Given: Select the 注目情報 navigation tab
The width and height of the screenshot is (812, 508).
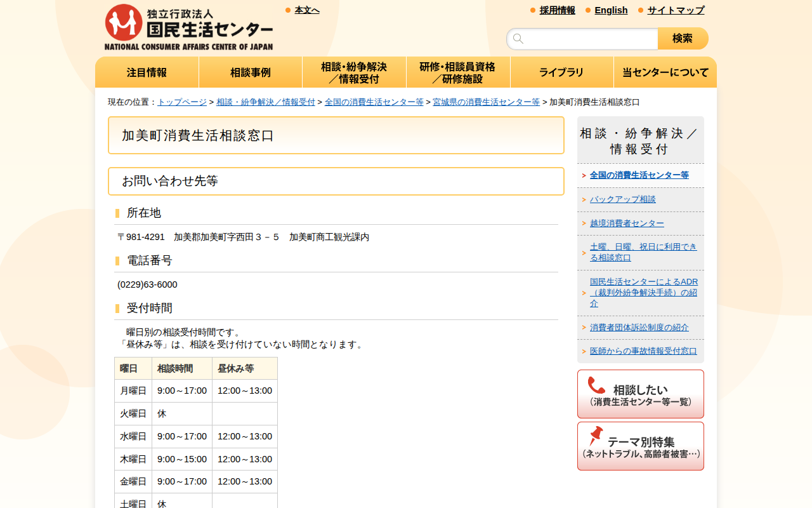Looking at the screenshot, I should tap(147, 72).
